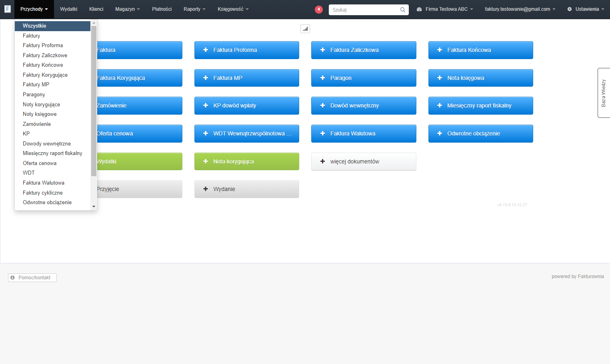The image size is (610, 364).
Task: Click the plus icon on Faktura Końcowa
Action: [x=440, y=50]
